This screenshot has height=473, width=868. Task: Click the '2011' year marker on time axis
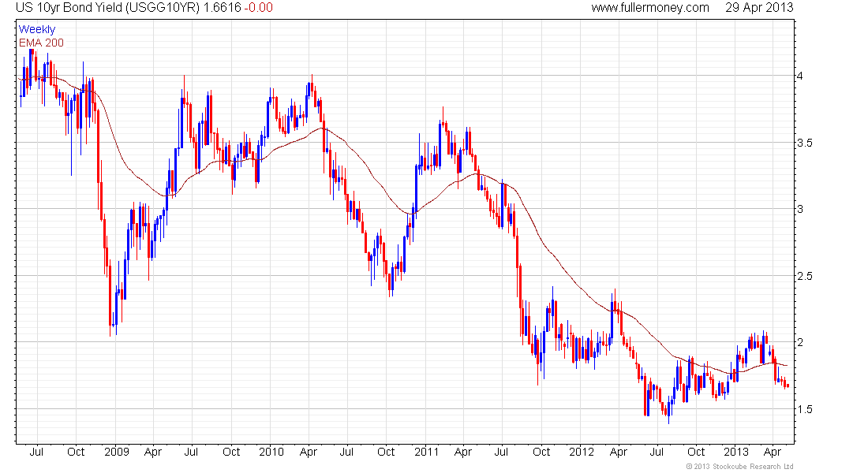(426, 452)
